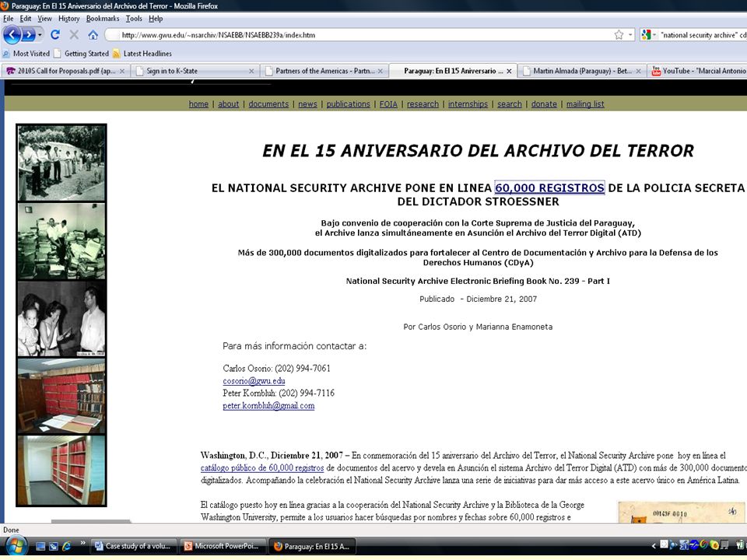The height and width of the screenshot is (560, 747).
Task: Open the View menu
Action: pos(44,19)
